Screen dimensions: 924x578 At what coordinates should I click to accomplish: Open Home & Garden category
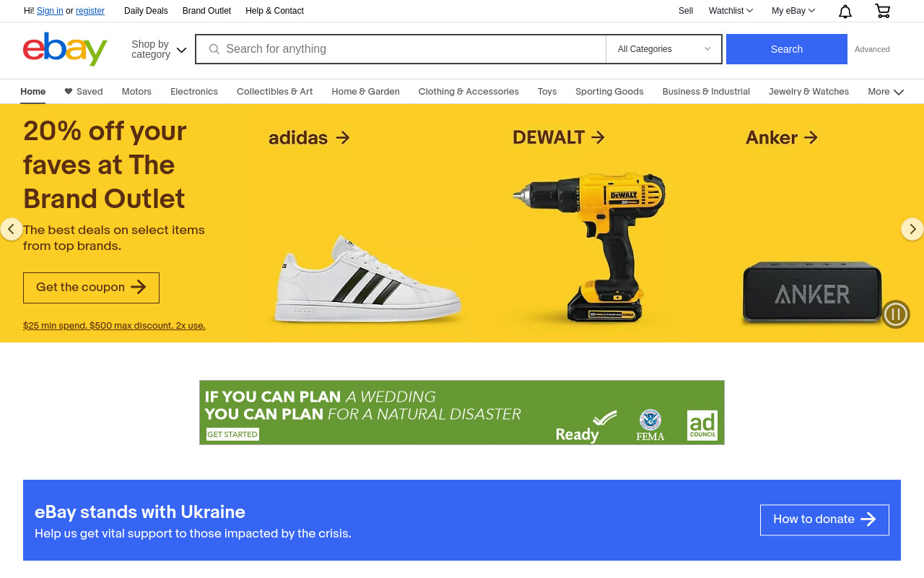click(366, 92)
